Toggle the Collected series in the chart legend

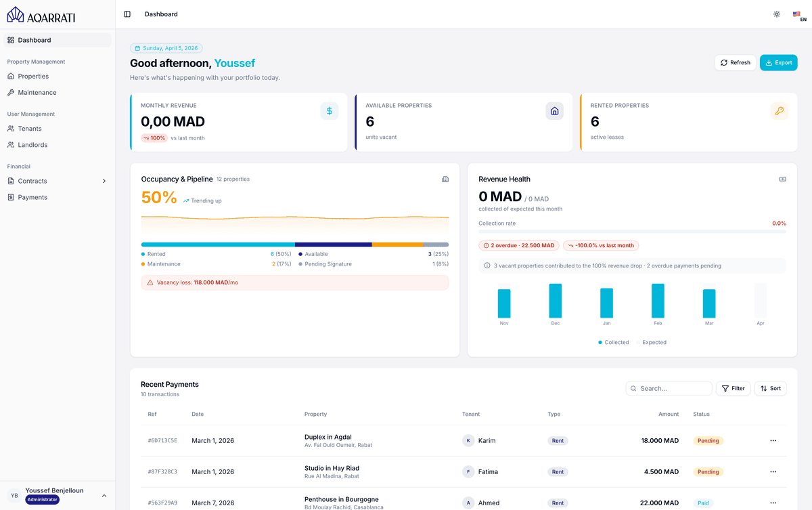click(613, 342)
